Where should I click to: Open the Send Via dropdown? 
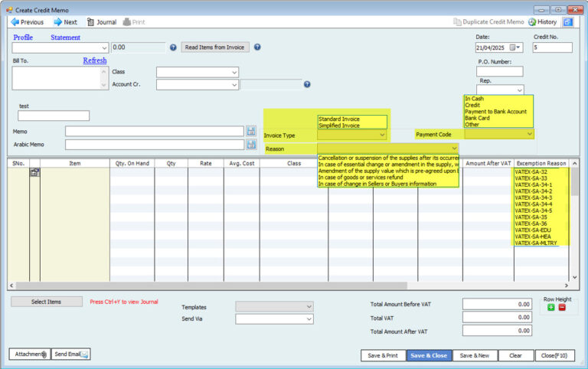click(309, 319)
